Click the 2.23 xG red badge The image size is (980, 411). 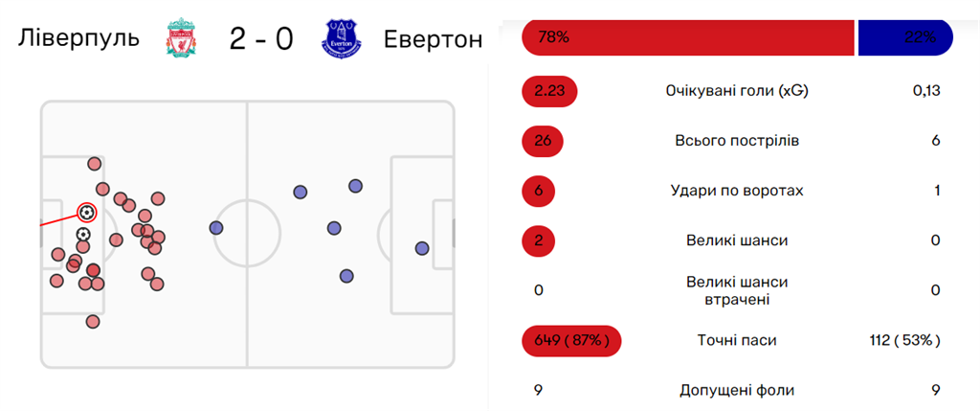(549, 91)
